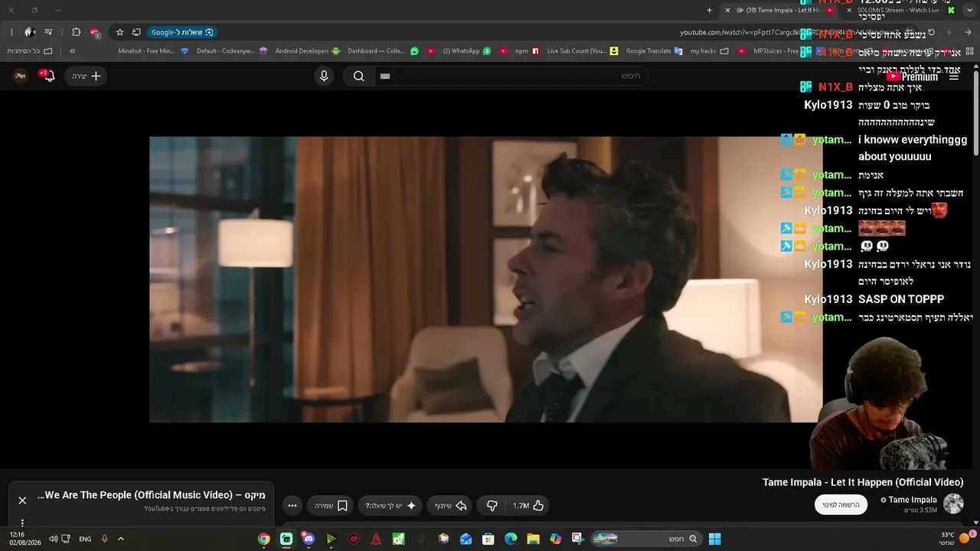This screenshot has height=551, width=980.
Task: Open the npm bookmark
Action: click(527, 51)
